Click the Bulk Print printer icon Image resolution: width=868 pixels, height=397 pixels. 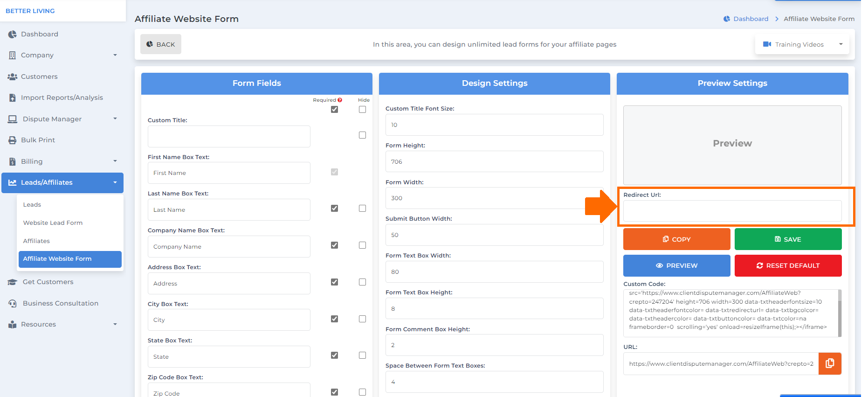point(13,140)
